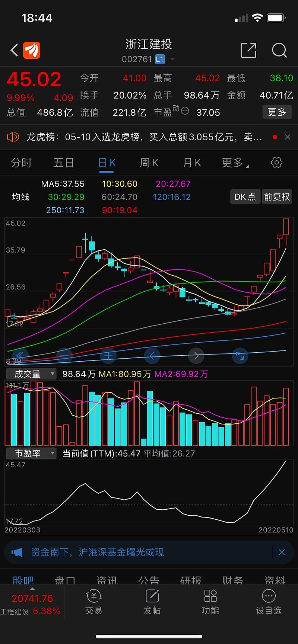Zoom out the K-line chart with minus button

pos(64,356)
